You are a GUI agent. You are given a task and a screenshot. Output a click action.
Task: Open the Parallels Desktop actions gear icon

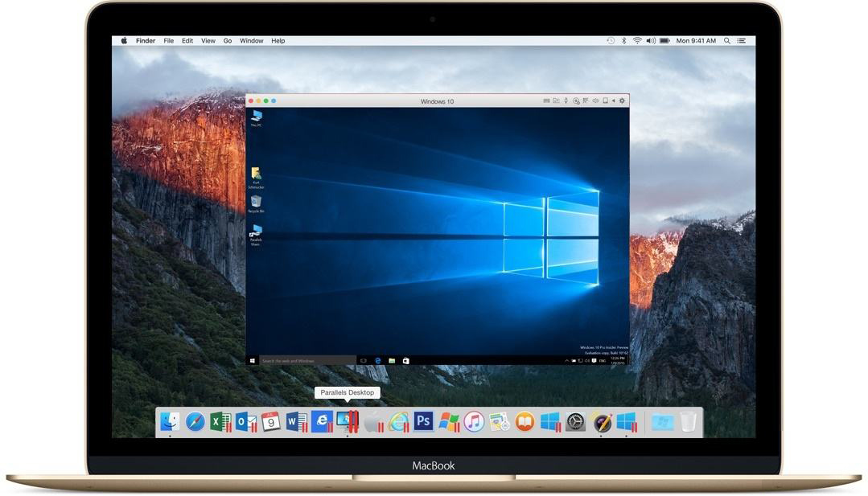(x=621, y=100)
